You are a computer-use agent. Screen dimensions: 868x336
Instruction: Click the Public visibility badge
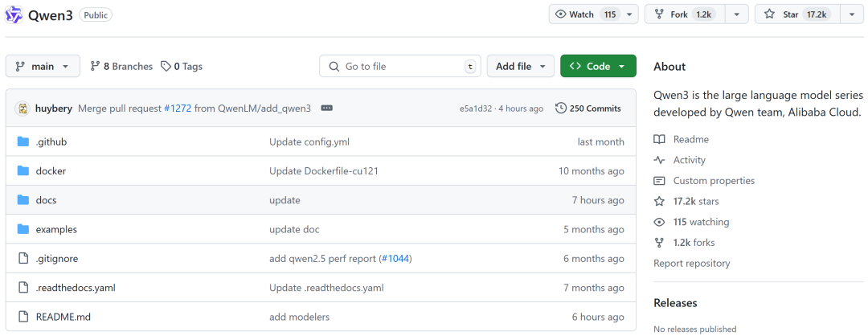click(x=95, y=15)
